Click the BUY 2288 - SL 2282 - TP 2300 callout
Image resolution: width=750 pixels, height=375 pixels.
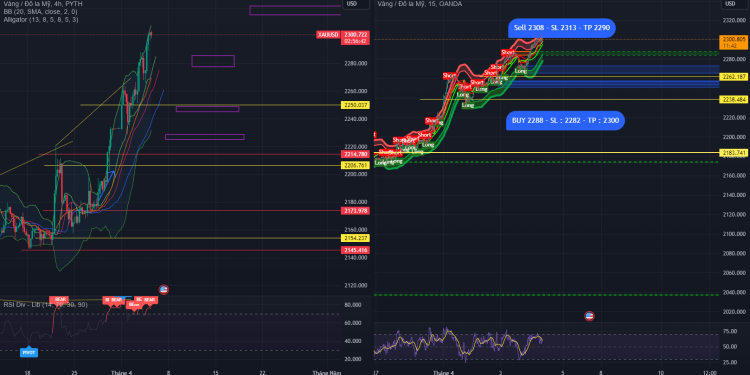click(565, 121)
